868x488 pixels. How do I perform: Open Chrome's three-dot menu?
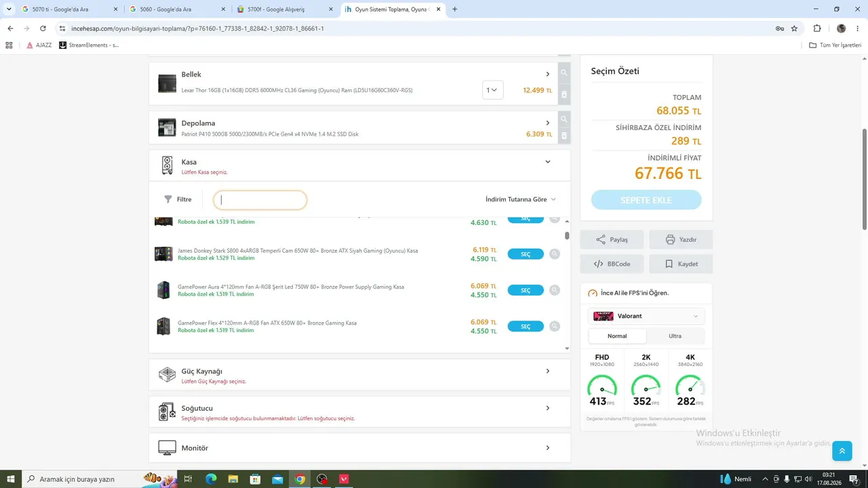click(x=858, y=28)
